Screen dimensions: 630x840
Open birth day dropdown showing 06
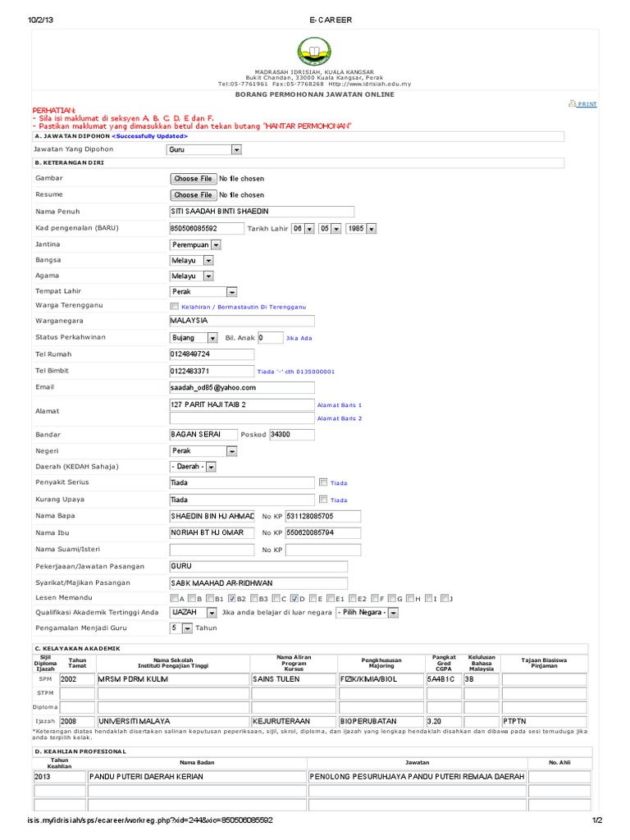point(303,229)
